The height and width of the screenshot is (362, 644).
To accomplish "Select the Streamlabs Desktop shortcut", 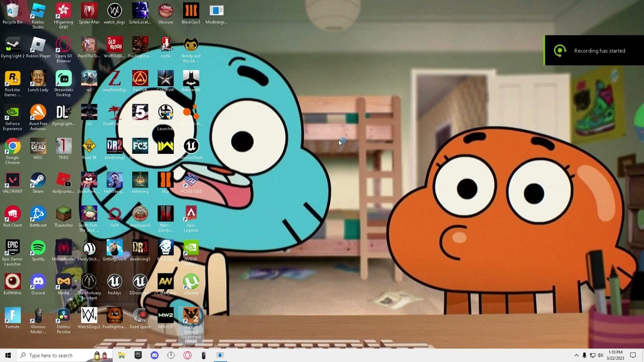I will click(x=63, y=83).
